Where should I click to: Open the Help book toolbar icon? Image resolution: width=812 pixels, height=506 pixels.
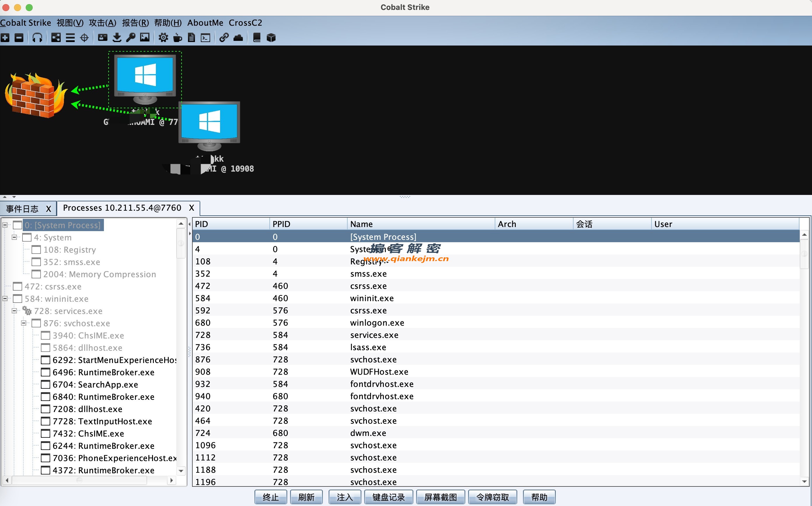pyautogui.click(x=257, y=37)
